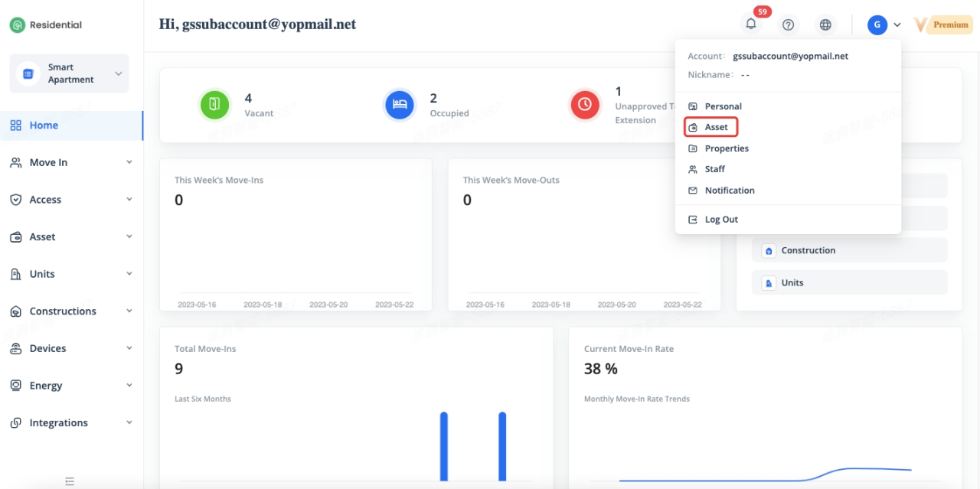This screenshot has width=980, height=489.
Task: Click the Residential logo icon
Action: [x=17, y=24]
